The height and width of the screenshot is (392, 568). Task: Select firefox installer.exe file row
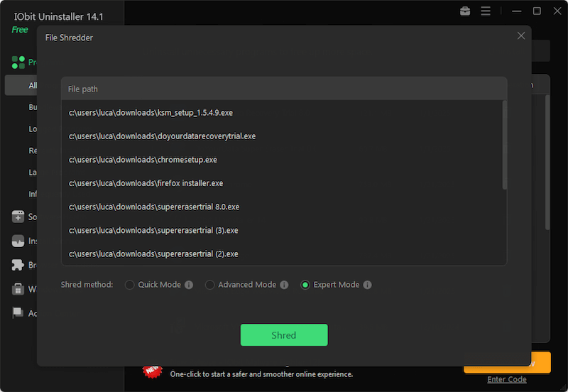tap(282, 183)
